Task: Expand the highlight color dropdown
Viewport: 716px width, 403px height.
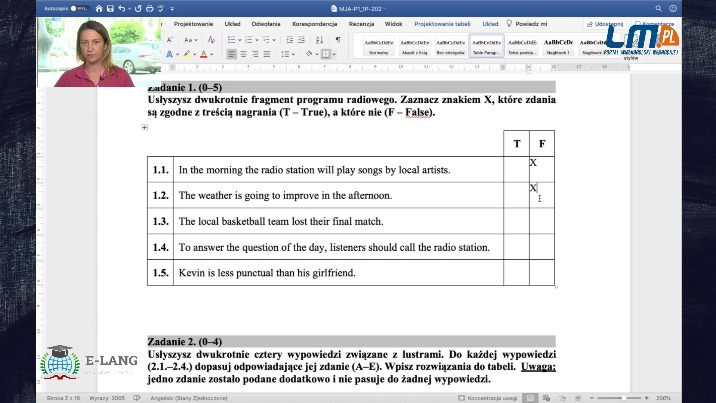Action: [194, 54]
